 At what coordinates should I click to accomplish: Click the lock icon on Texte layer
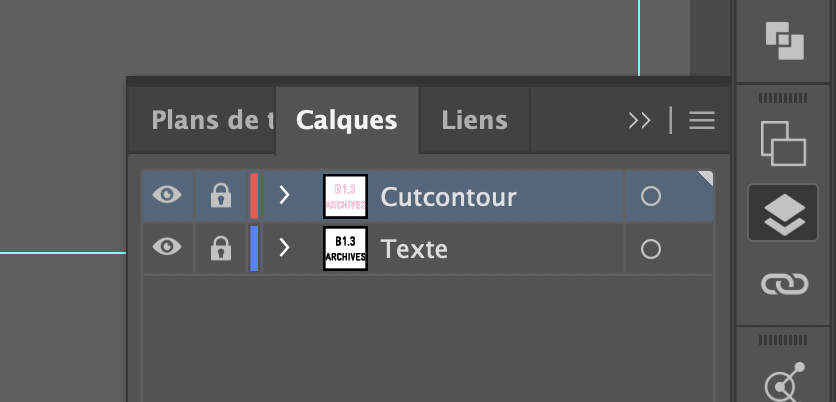tap(221, 248)
